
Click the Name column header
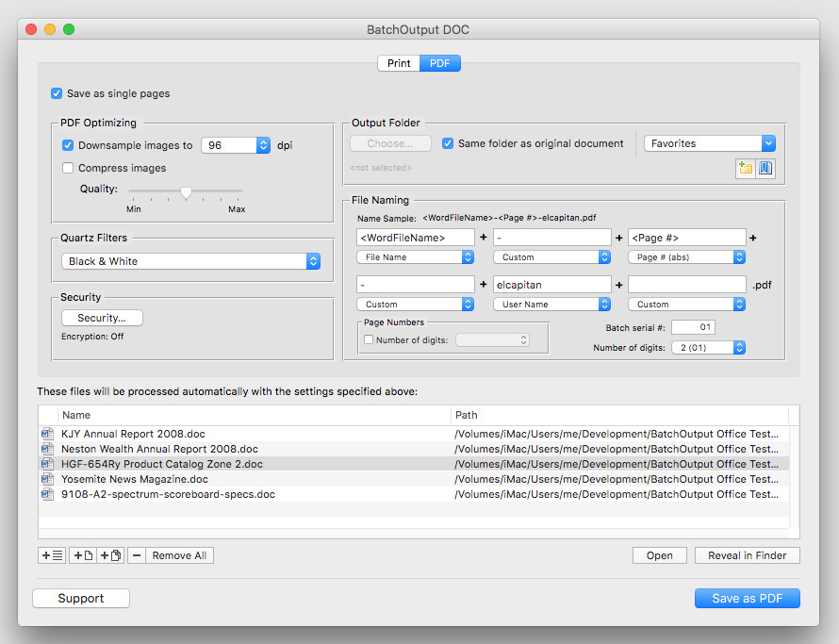[255, 416]
